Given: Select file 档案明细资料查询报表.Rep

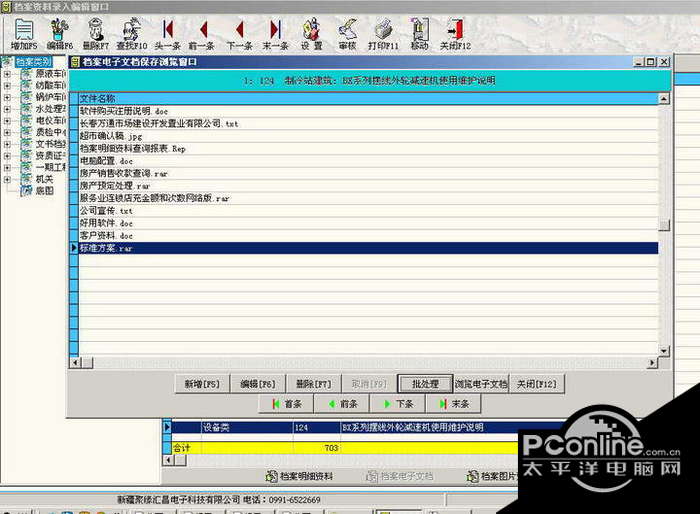Looking at the screenshot, I should pyautogui.click(x=368, y=148).
